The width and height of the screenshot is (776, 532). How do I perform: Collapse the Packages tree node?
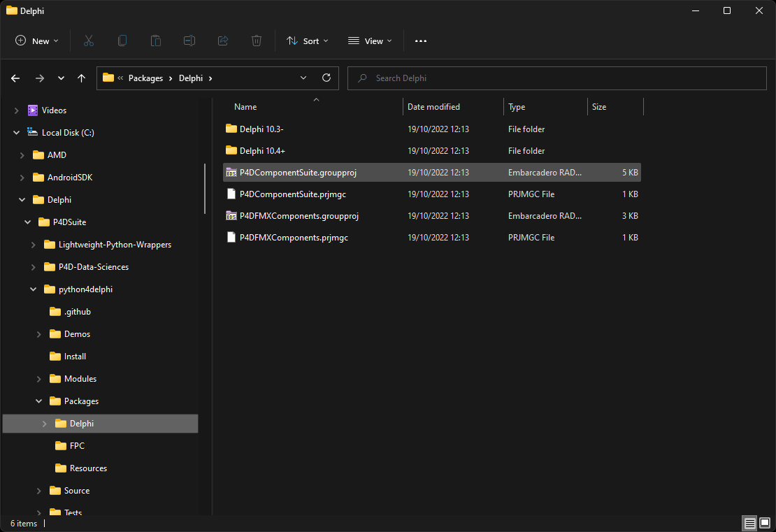tap(38, 401)
